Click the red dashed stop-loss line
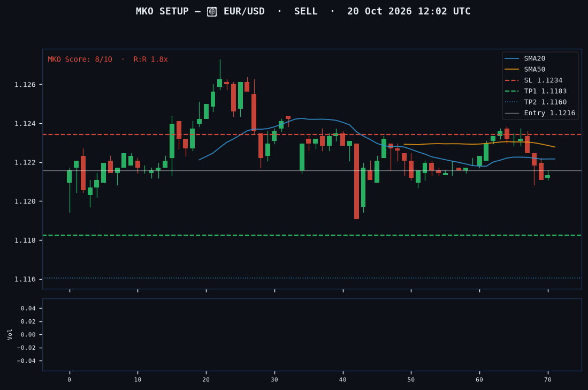The width and height of the screenshot is (588, 390). pyautogui.click(x=312, y=134)
